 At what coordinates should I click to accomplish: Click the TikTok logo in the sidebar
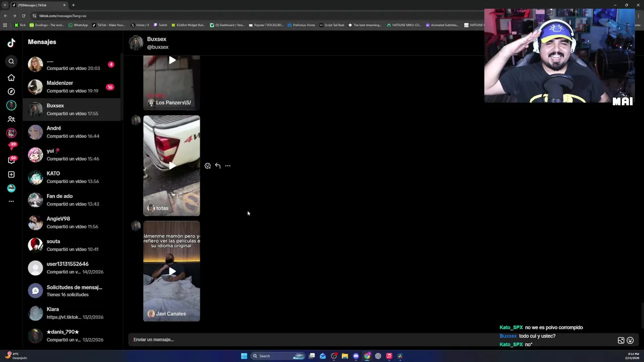pyautogui.click(x=11, y=43)
